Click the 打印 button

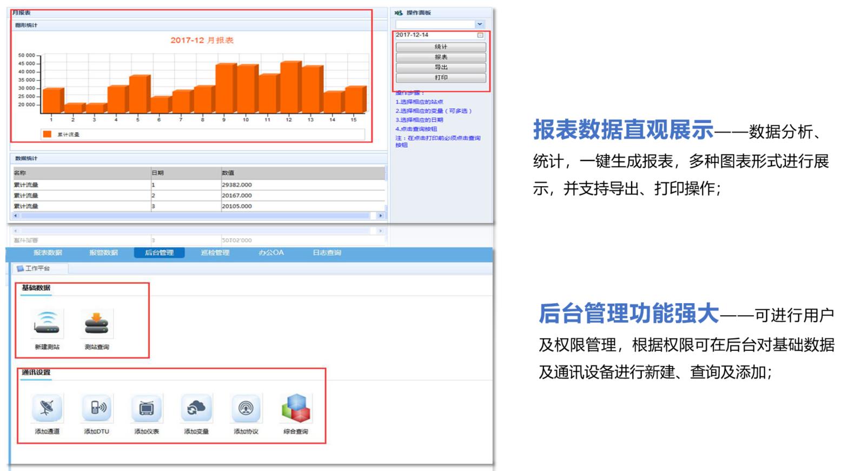(x=441, y=78)
